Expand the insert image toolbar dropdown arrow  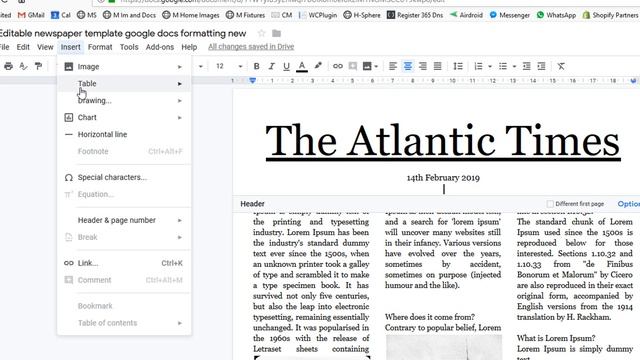376,67
